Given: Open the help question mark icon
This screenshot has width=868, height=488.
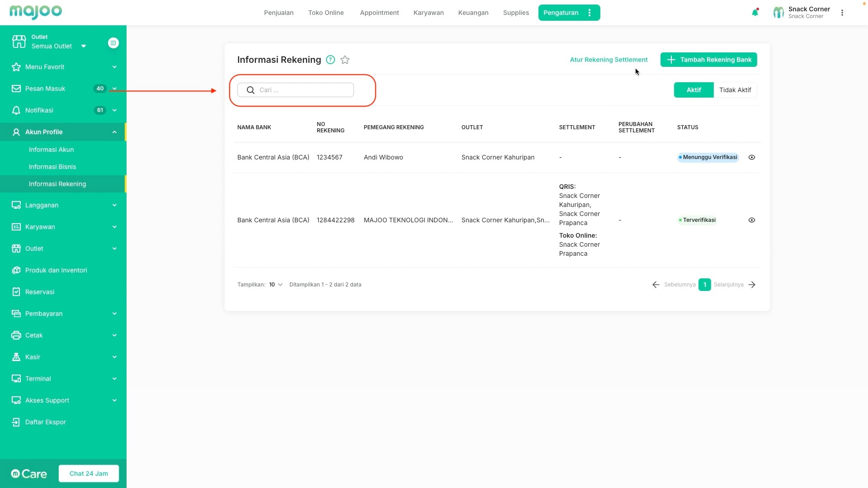Looking at the screenshot, I should click(x=330, y=60).
